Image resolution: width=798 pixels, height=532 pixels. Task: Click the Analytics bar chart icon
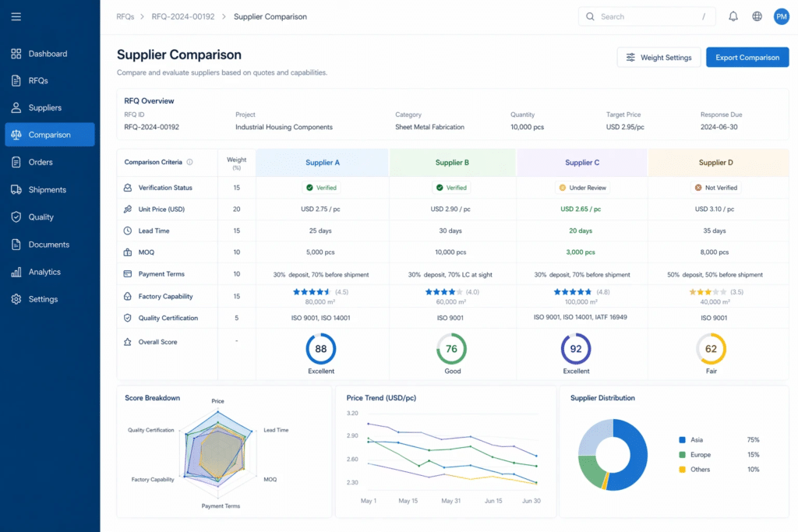tap(16, 272)
